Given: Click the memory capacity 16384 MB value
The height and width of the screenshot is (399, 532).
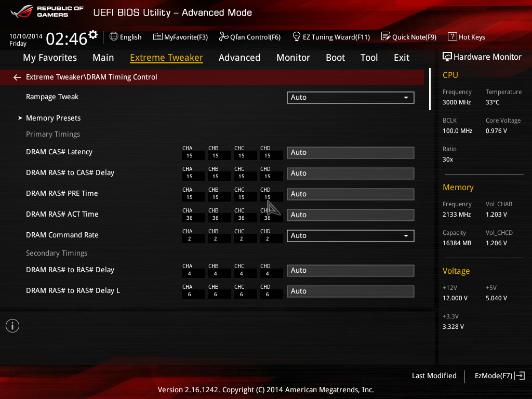Looking at the screenshot, I should 457,243.
